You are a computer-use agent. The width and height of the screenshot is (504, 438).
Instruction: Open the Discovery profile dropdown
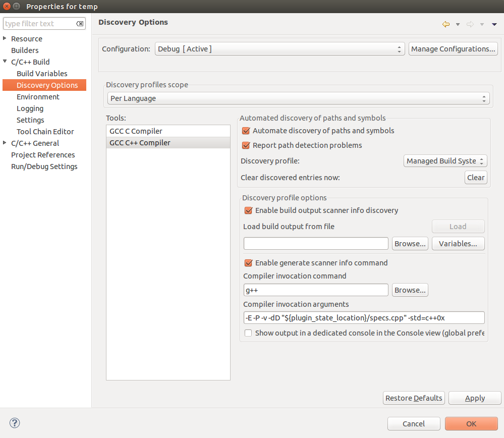tap(445, 161)
